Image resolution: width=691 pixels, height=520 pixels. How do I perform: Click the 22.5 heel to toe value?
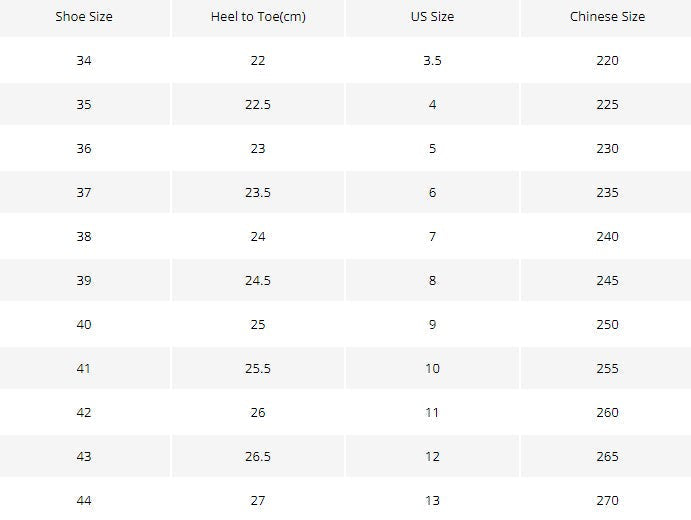[258, 104]
